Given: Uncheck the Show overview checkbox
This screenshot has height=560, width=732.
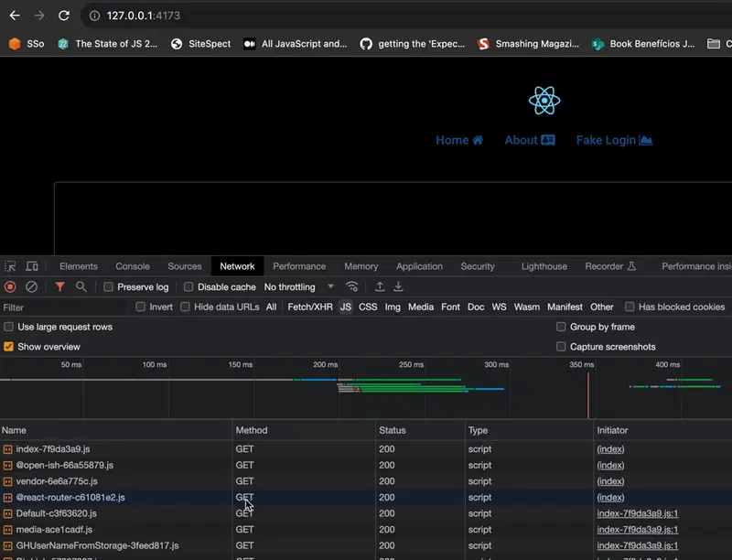Looking at the screenshot, I should (x=9, y=347).
